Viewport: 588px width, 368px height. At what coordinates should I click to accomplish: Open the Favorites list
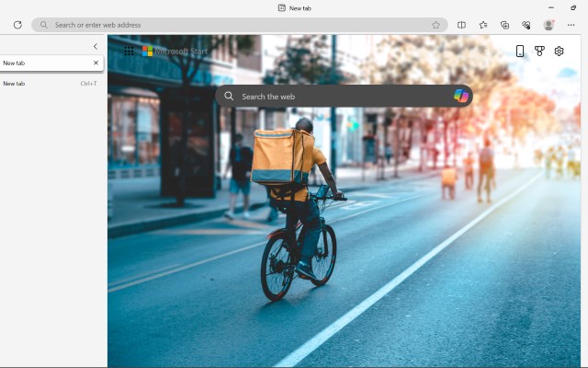pyautogui.click(x=483, y=25)
